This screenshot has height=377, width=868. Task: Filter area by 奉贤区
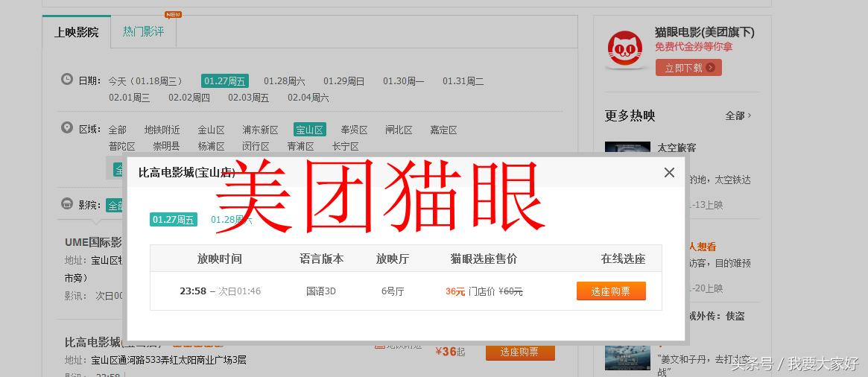point(355,130)
